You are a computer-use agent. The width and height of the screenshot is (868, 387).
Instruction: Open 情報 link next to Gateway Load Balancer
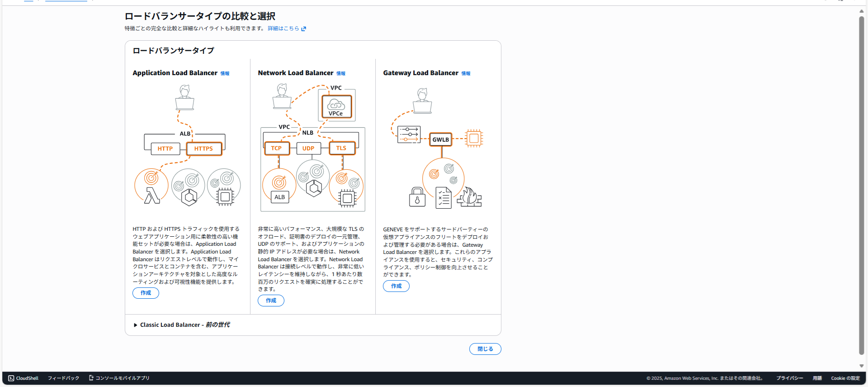click(466, 73)
